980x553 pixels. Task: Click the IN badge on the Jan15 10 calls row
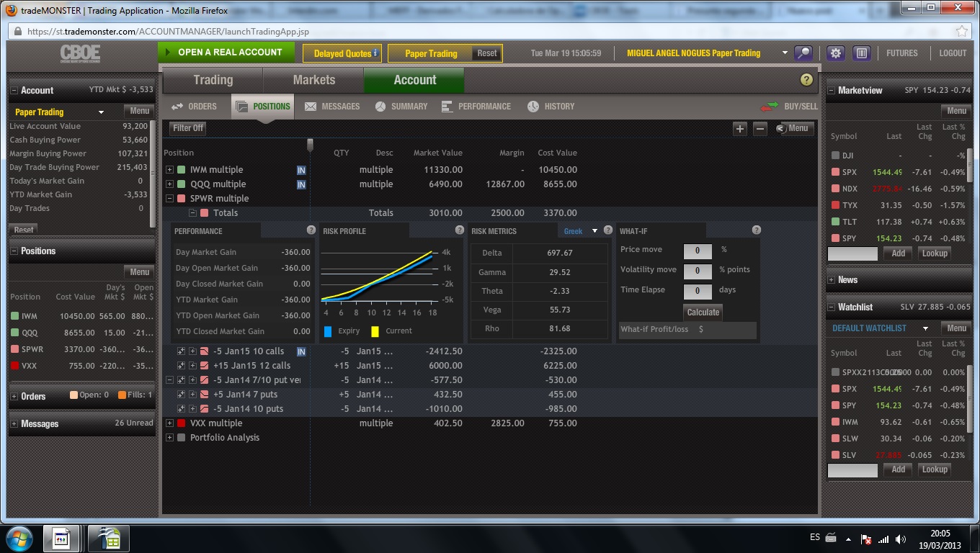(301, 351)
